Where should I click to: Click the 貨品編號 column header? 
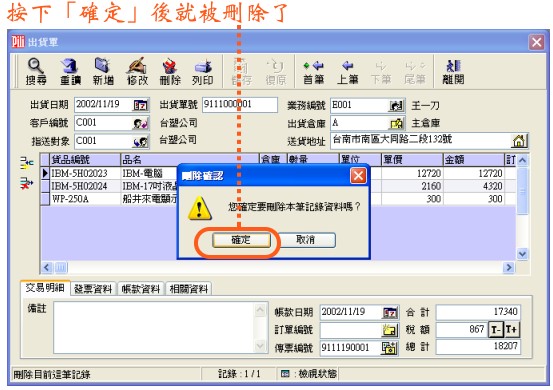coord(85,160)
